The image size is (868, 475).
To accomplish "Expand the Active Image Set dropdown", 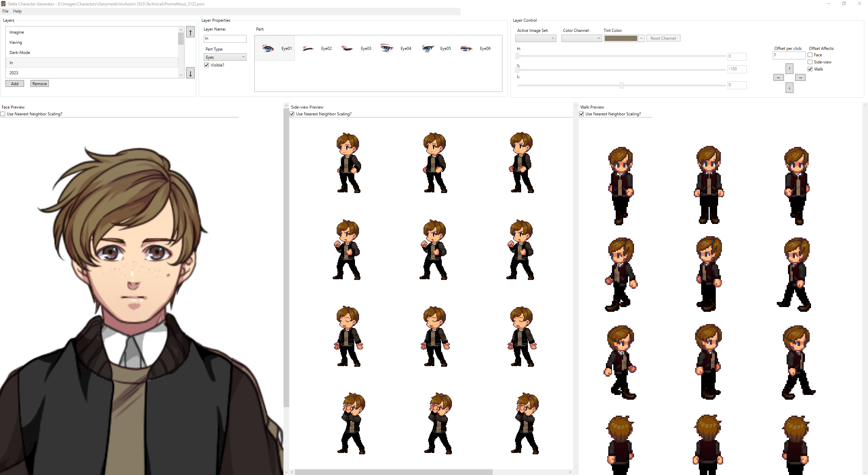I will coord(536,38).
